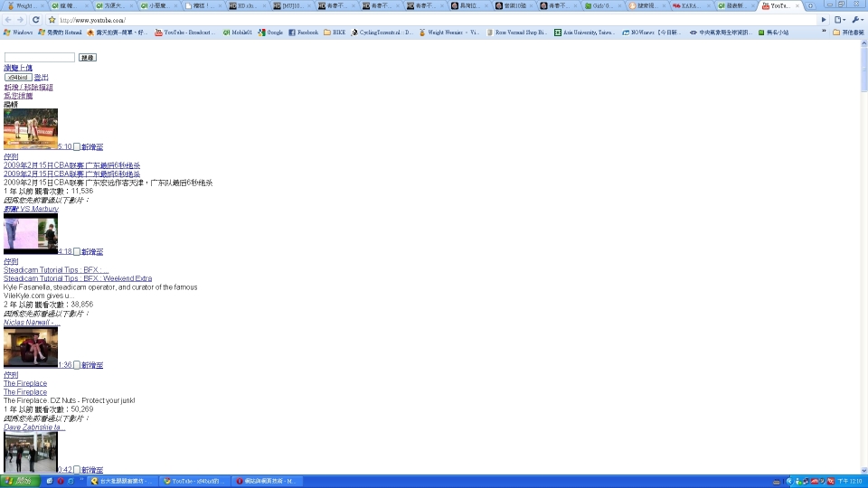Open the BIKE bookmarks folder

[x=335, y=33]
